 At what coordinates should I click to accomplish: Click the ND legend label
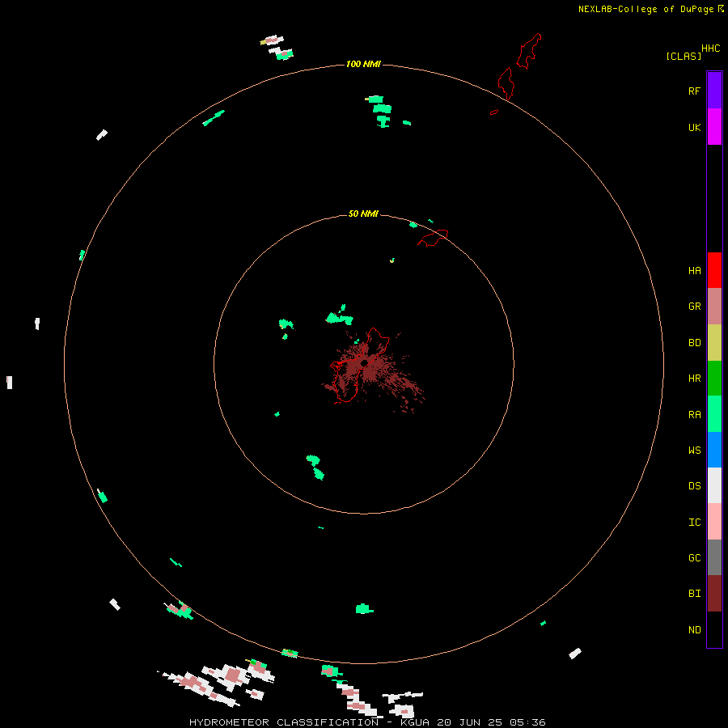(694, 630)
